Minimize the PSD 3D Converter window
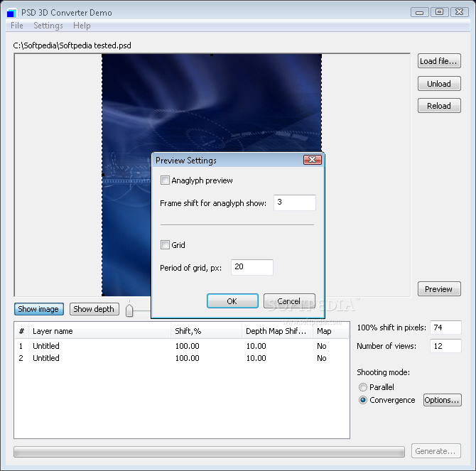 420,12
